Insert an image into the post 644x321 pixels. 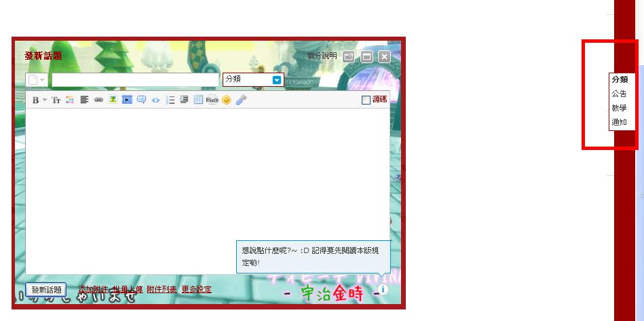[113, 100]
